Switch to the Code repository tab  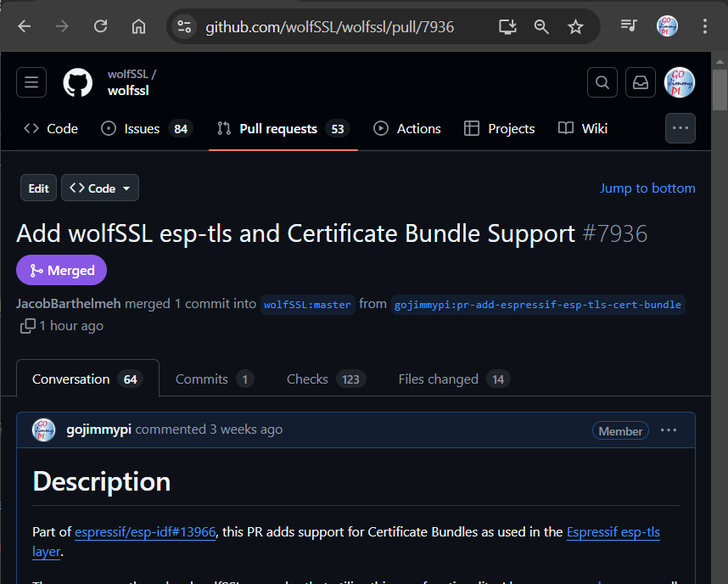coord(51,129)
